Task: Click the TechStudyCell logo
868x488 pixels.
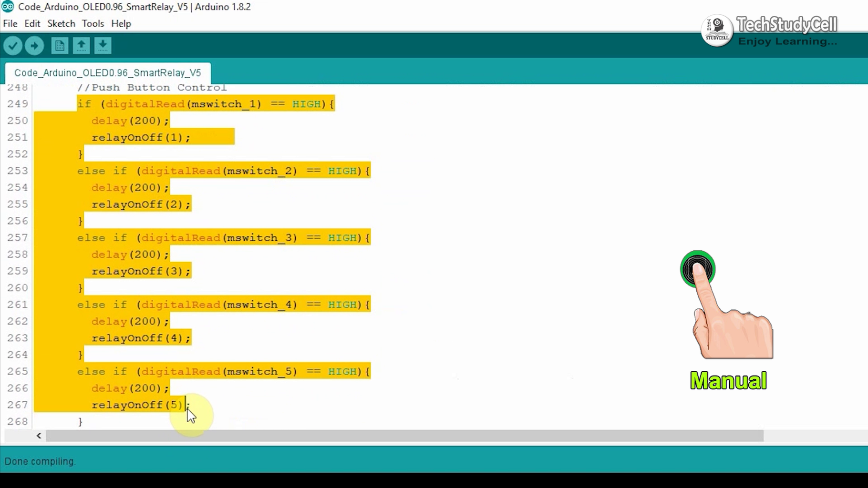Action: pos(717,30)
